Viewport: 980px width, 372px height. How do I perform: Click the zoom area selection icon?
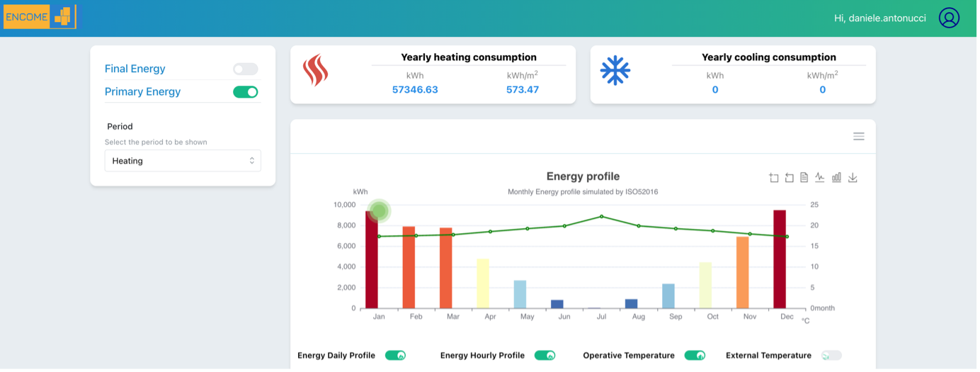774,178
